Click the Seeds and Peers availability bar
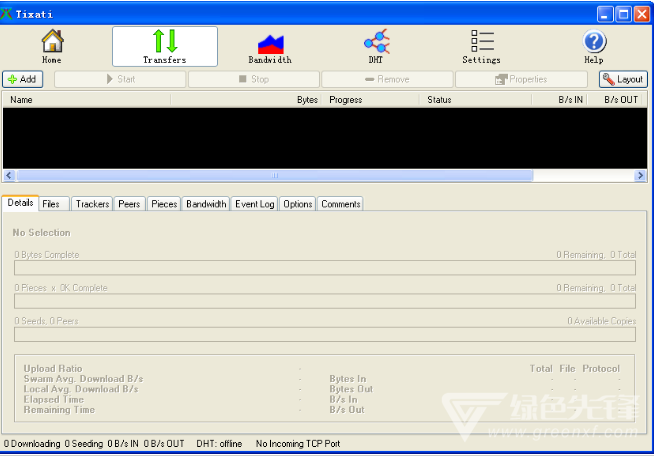The height and width of the screenshot is (456, 654). tap(325, 334)
